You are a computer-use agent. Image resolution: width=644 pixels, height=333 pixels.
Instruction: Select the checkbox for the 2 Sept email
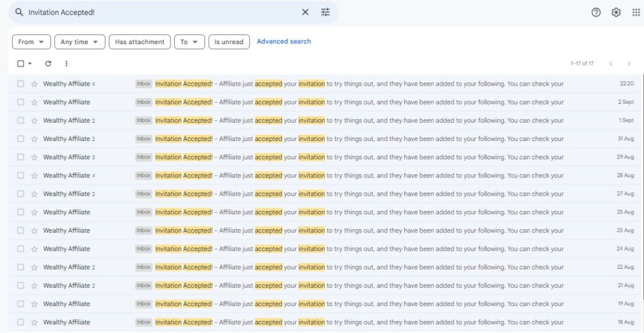point(21,102)
